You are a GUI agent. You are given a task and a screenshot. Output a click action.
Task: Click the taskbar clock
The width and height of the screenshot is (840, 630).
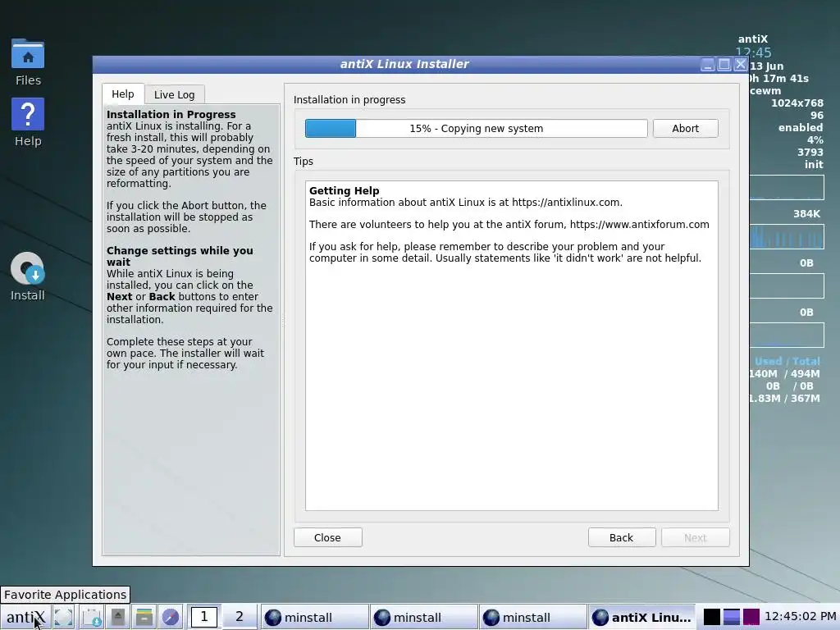(801, 617)
